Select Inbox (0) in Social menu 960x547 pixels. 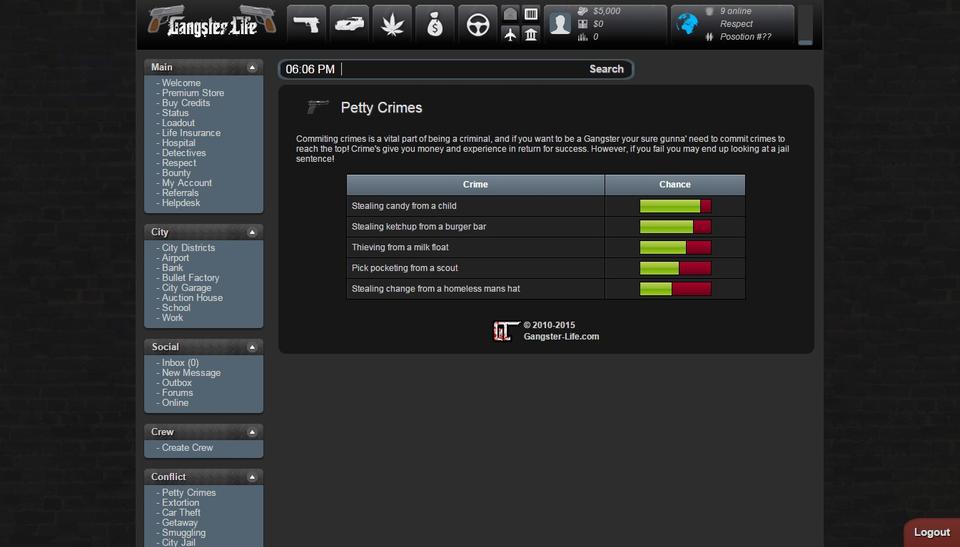(x=180, y=363)
